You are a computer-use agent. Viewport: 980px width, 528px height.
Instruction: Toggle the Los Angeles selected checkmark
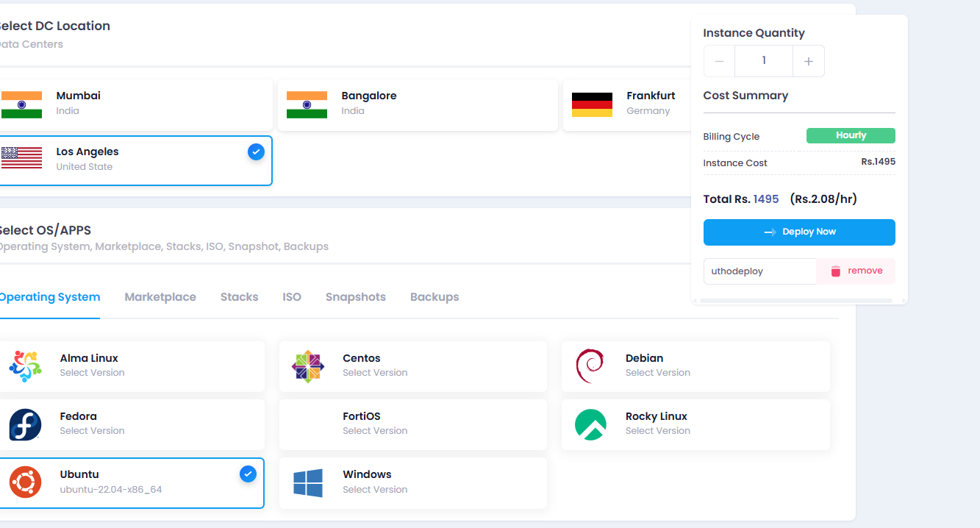[x=256, y=152]
